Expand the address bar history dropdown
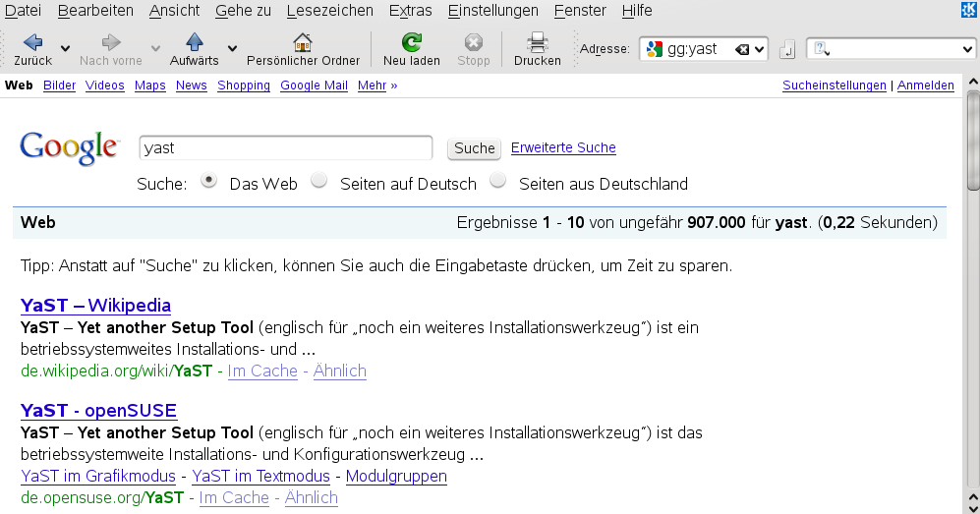 click(x=760, y=49)
